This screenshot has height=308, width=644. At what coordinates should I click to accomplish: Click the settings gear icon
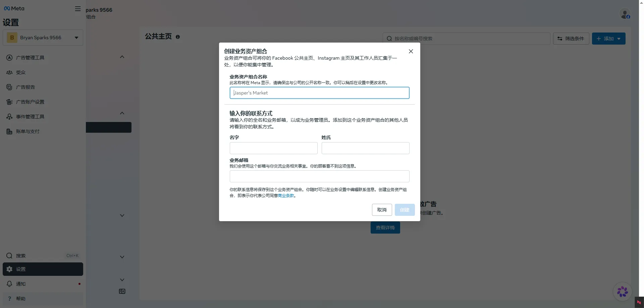(9, 269)
